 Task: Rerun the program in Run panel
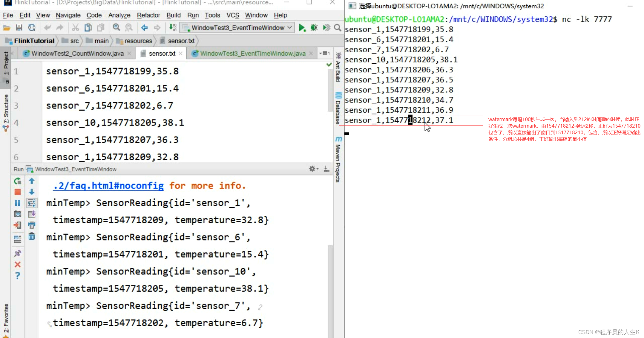pos(18,181)
